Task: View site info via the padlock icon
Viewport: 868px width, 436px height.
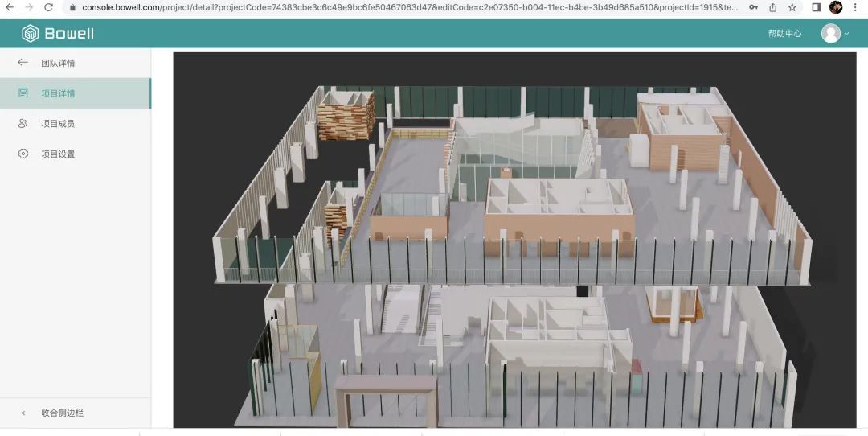Action: click(72, 8)
